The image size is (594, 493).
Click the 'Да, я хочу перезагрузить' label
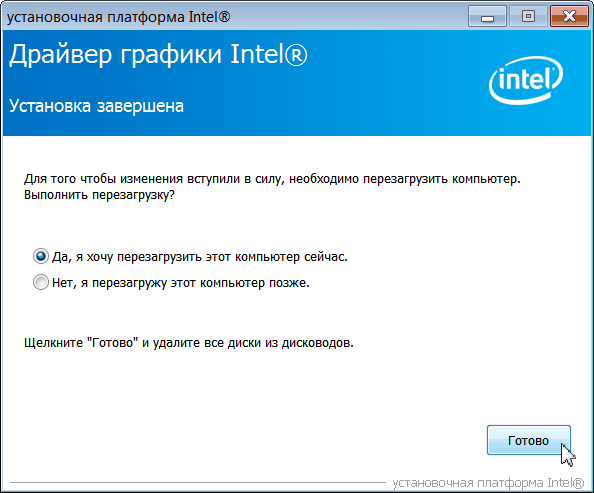200,257
